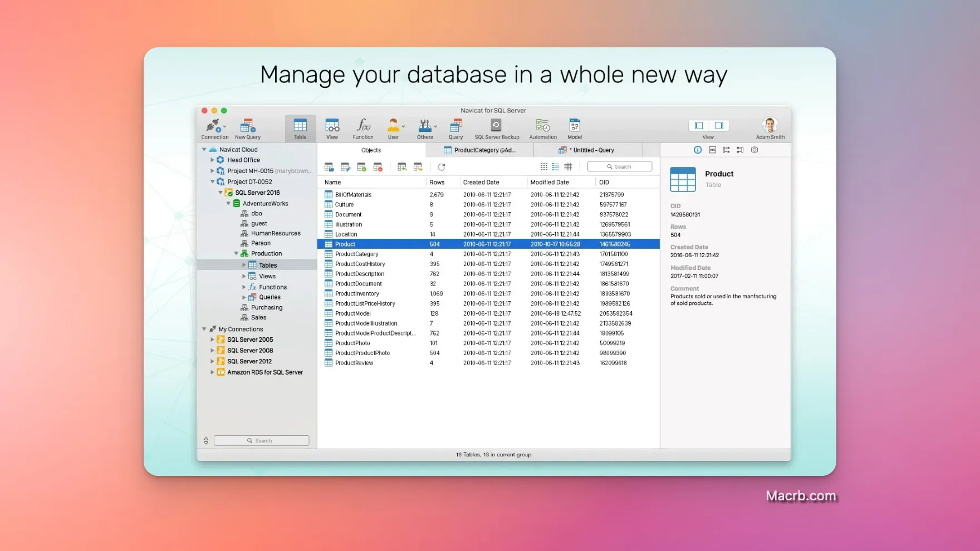Image resolution: width=980 pixels, height=551 pixels.
Task: Expand Project MH-0015 node
Action: [x=212, y=171]
